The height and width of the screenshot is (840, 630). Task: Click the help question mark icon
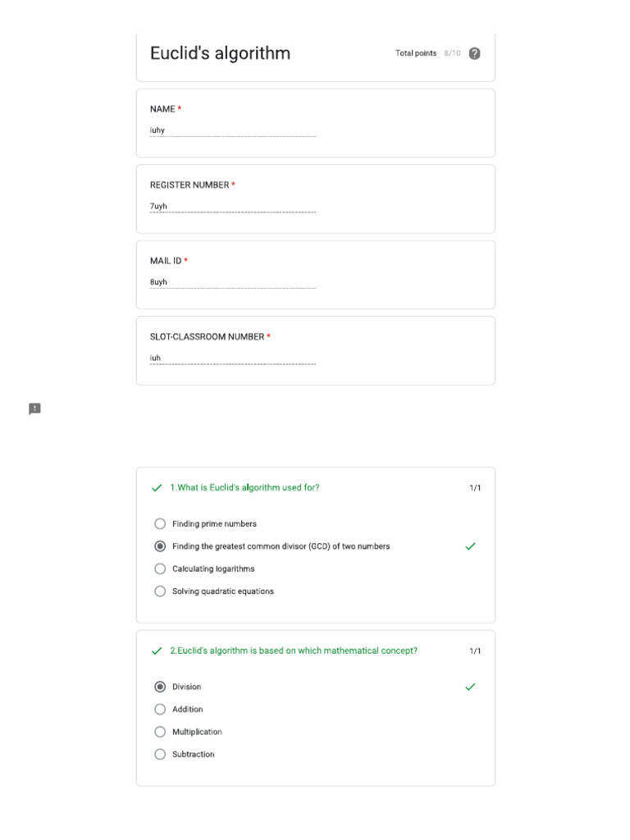(x=474, y=53)
